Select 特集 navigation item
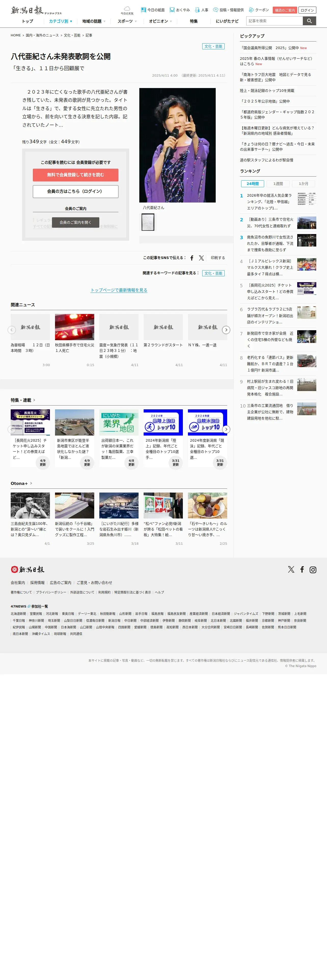 click(x=194, y=21)
